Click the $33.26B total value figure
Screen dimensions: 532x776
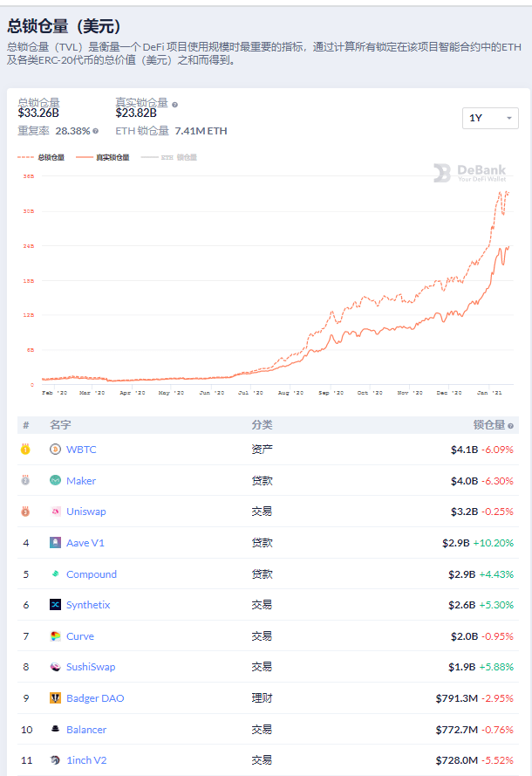coord(38,113)
